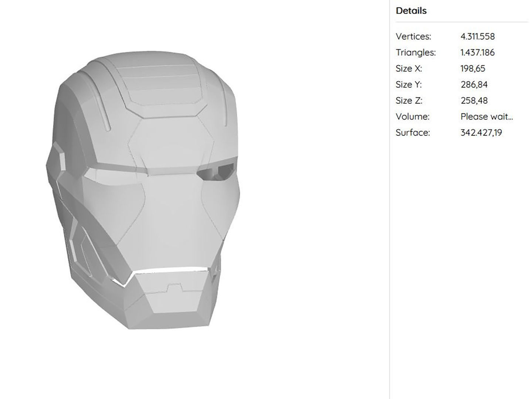
Task: Select the Size Z value 258,48
Action: point(474,100)
